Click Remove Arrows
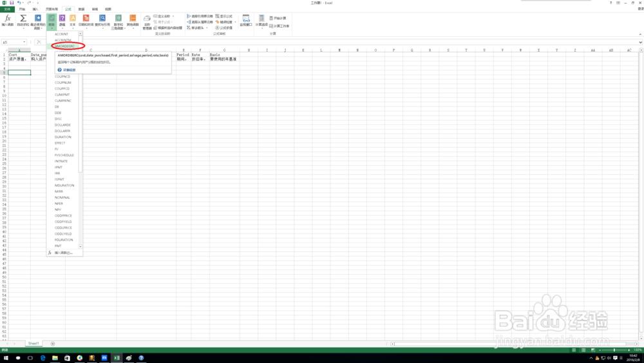644x363 pixels. (197, 28)
